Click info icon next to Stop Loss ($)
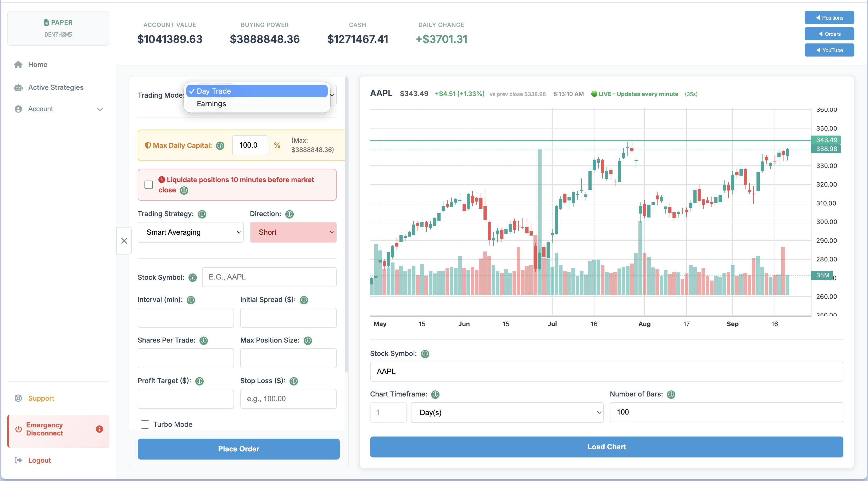868x481 pixels. [294, 381]
